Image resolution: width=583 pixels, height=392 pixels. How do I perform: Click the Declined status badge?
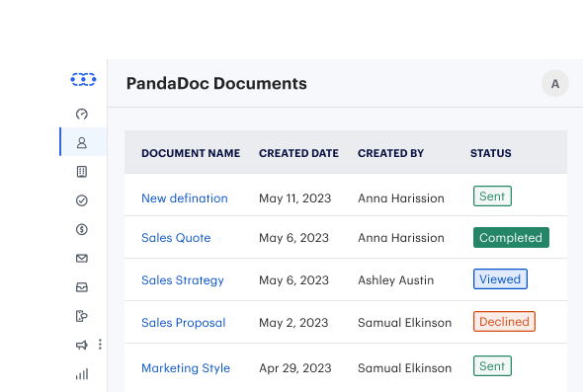[x=504, y=322]
